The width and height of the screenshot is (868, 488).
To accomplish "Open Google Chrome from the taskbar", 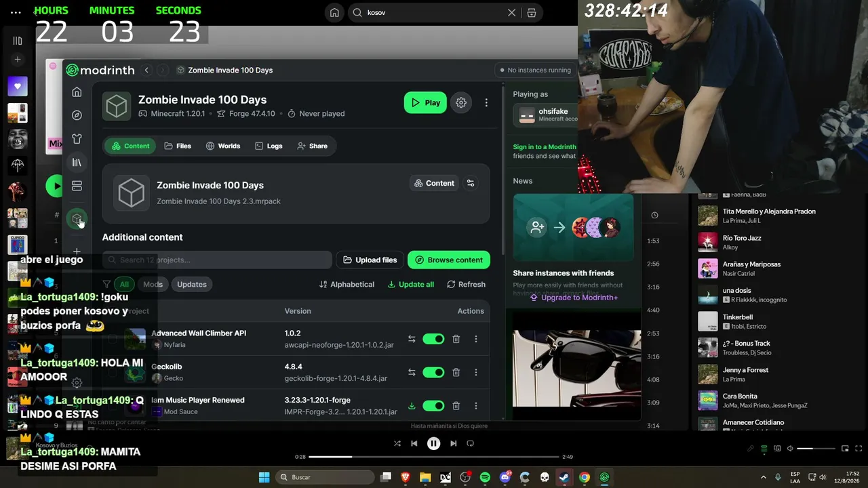I will pyautogui.click(x=584, y=477).
